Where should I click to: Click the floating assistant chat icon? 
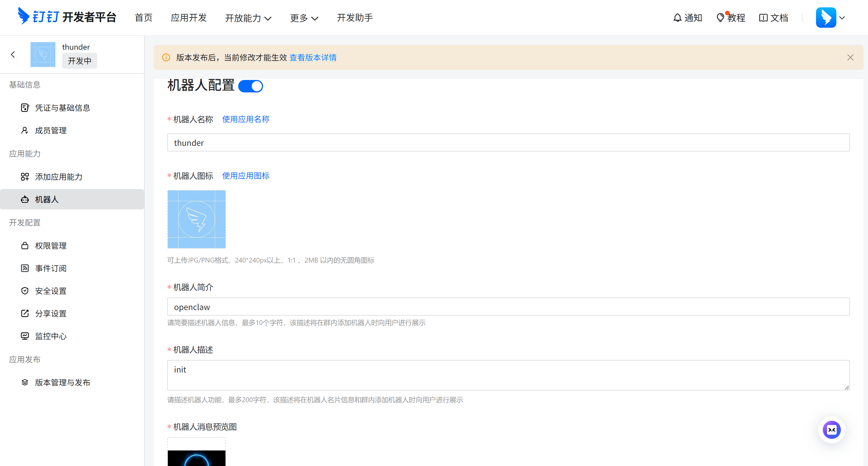pyautogui.click(x=831, y=430)
